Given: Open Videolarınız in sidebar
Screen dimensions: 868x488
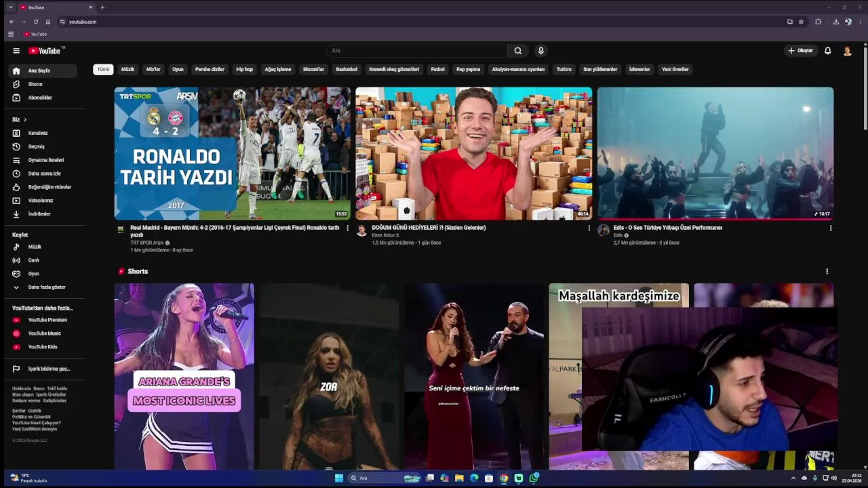Looking at the screenshot, I should pyautogui.click(x=42, y=201).
